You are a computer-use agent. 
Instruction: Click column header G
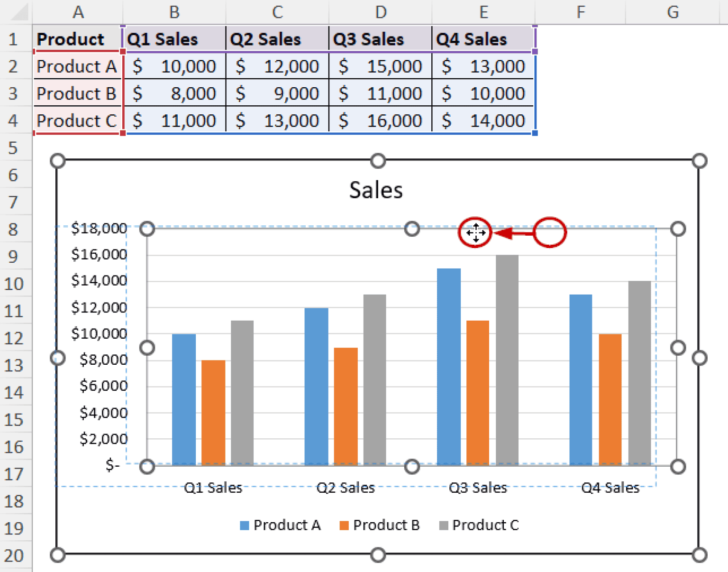click(673, 12)
